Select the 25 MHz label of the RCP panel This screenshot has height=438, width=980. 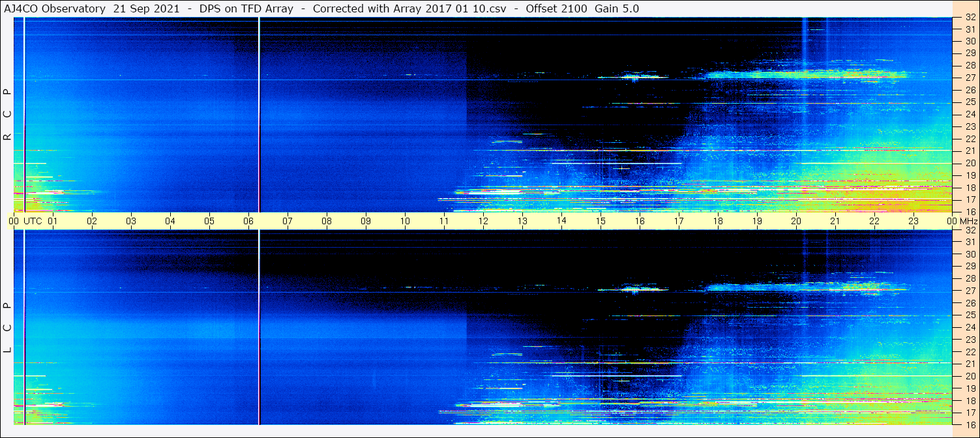point(970,102)
